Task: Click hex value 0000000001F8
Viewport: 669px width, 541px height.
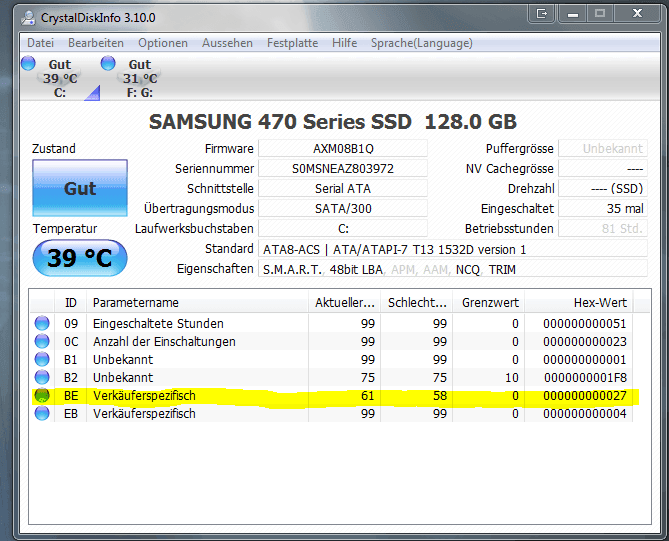Action: tap(585, 378)
